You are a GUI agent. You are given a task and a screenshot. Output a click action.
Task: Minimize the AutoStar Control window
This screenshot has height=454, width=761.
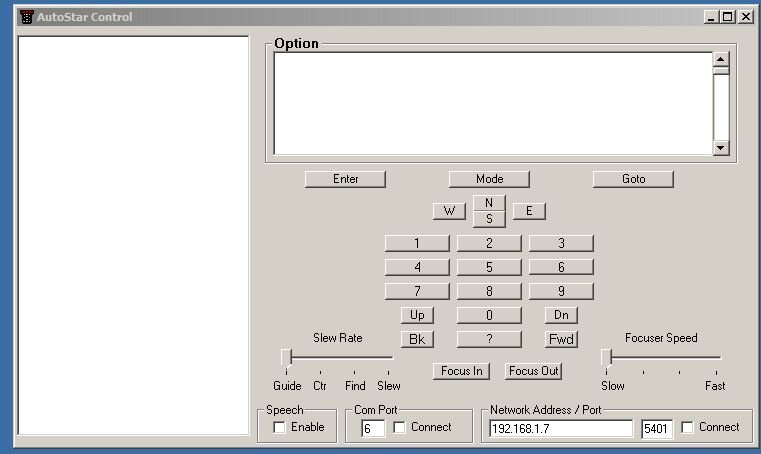(711, 17)
